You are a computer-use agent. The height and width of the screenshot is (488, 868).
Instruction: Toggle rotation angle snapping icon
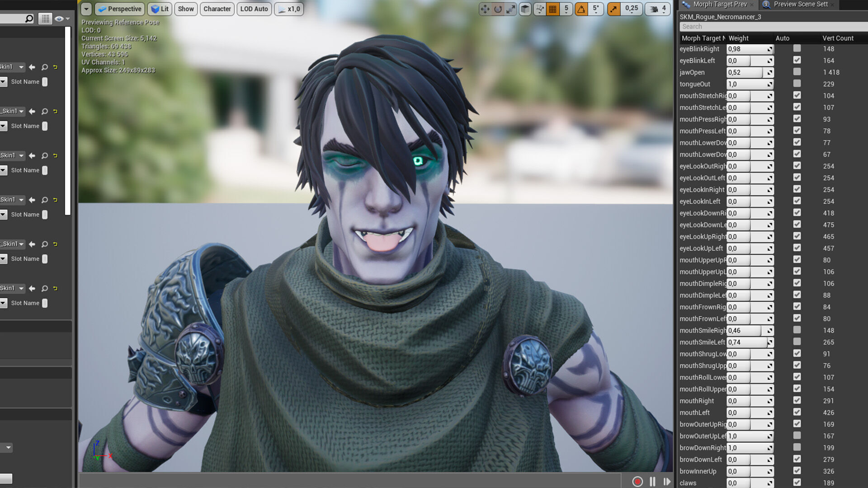[x=581, y=9]
